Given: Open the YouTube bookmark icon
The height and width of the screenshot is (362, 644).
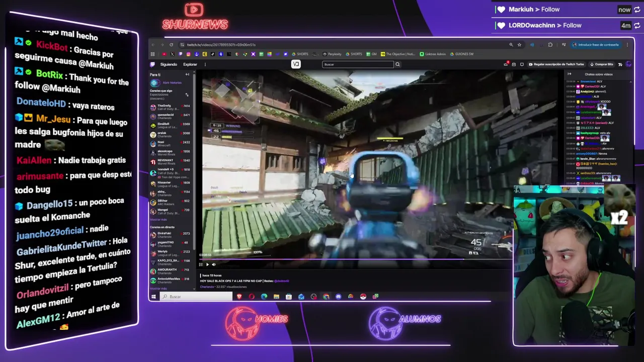Looking at the screenshot, I should tap(165, 54).
